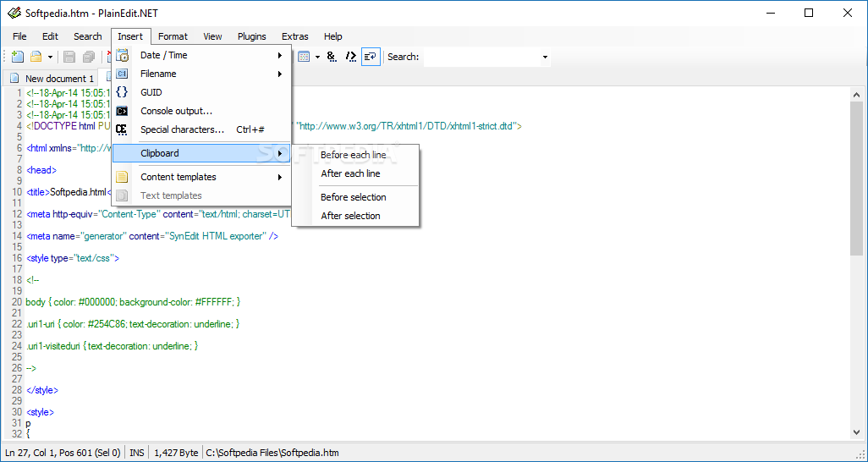This screenshot has height=462, width=868.
Task: Select the highlighted Clipboard menu item
Action: pos(201,153)
